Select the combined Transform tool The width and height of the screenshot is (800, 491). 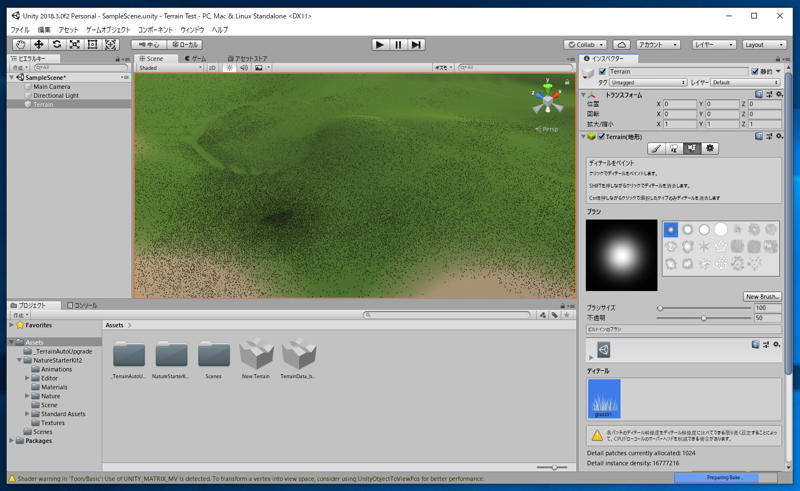tap(110, 44)
